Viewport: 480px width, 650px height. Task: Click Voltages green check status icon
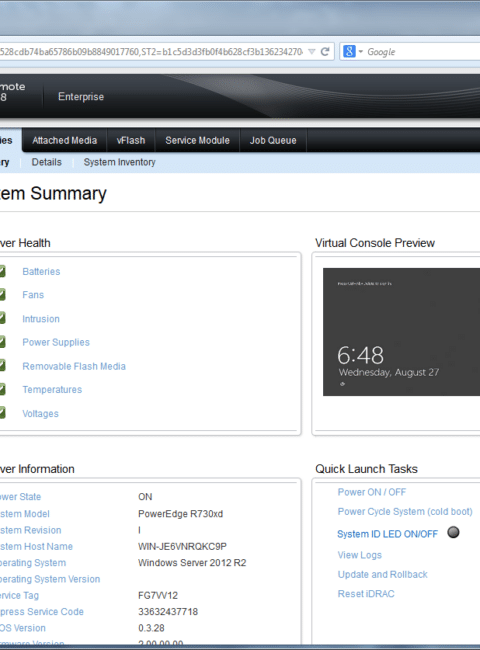pos(2,413)
